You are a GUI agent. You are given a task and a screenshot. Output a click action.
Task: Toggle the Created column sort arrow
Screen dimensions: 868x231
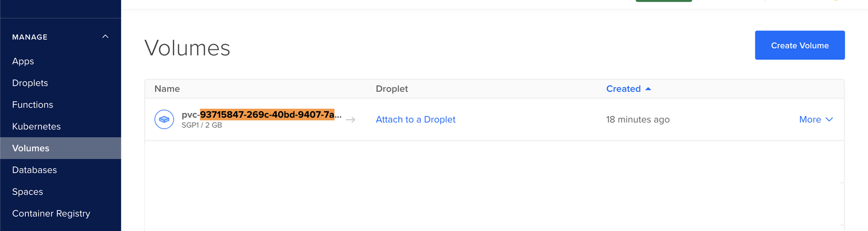click(648, 89)
